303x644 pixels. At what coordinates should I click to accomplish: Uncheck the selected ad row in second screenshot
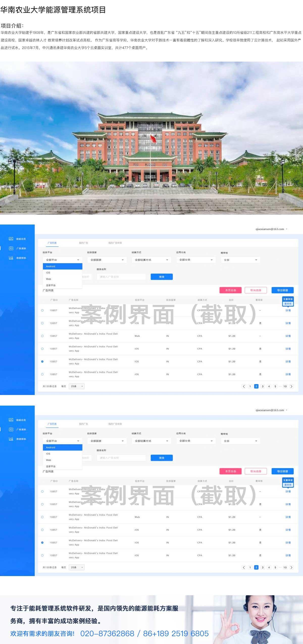point(42,542)
